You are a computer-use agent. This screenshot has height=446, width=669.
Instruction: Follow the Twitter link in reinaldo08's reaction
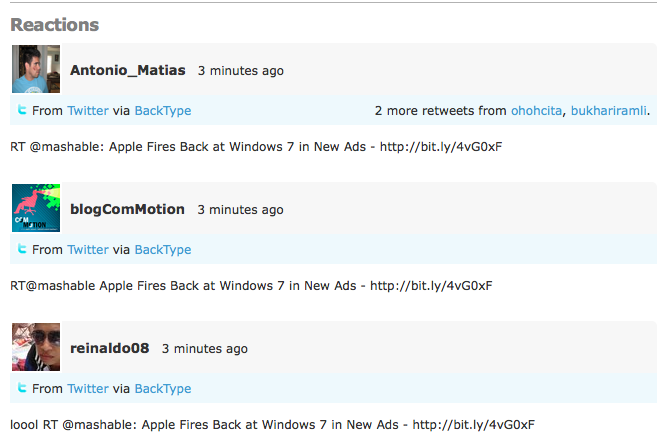click(x=88, y=389)
